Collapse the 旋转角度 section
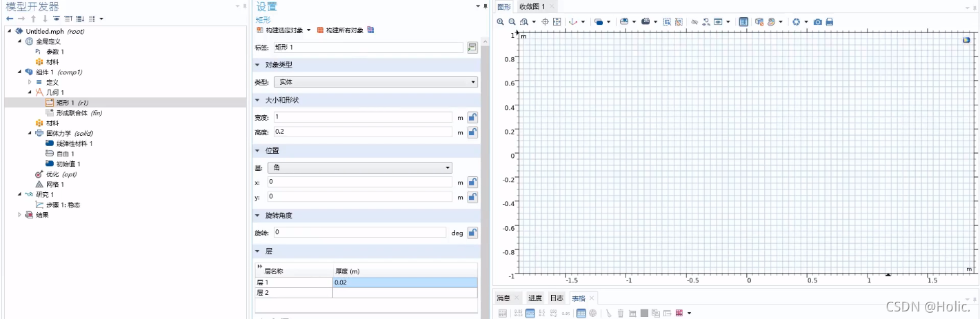This screenshot has height=319, width=980. click(x=258, y=216)
